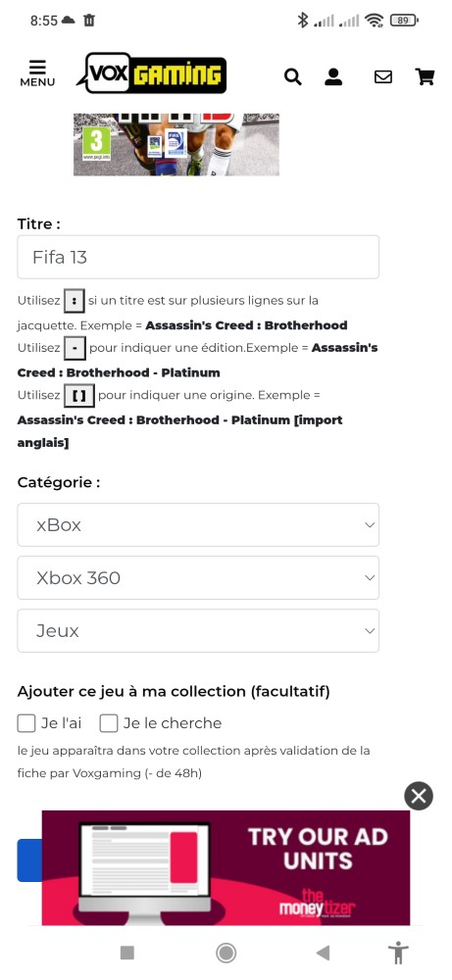The image size is (452, 980).
Task: Click the blue button behind the ad
Action: 29,860
